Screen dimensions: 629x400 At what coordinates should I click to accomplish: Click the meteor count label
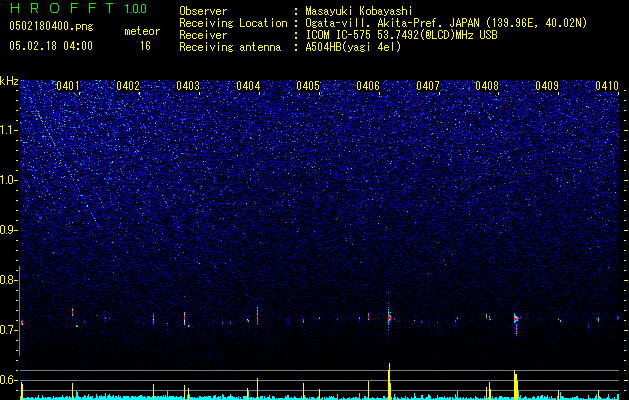(142, 31)
